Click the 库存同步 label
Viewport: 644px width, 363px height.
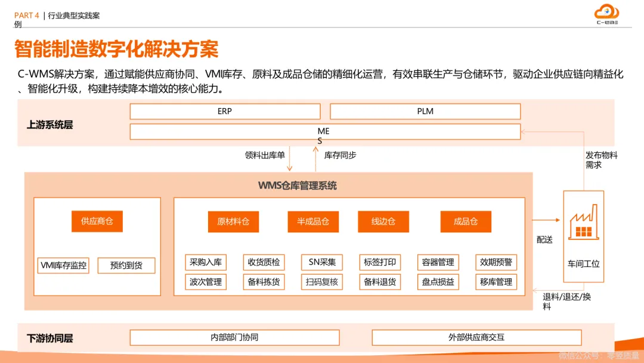[x=340, y=155]
